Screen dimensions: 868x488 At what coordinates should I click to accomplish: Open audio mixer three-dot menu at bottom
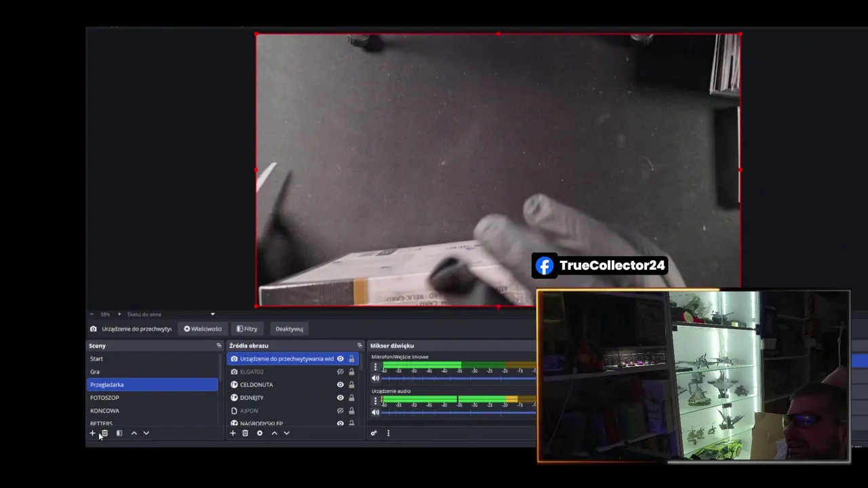click(388, 433)
